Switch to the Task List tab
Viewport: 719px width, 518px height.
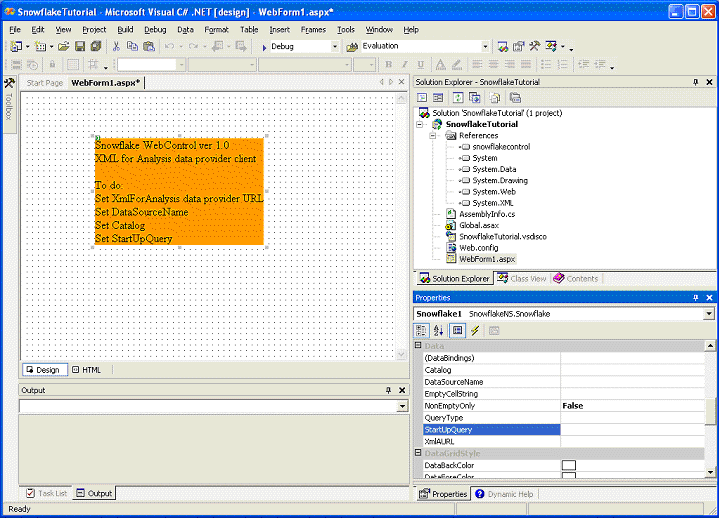coord(47,493)
